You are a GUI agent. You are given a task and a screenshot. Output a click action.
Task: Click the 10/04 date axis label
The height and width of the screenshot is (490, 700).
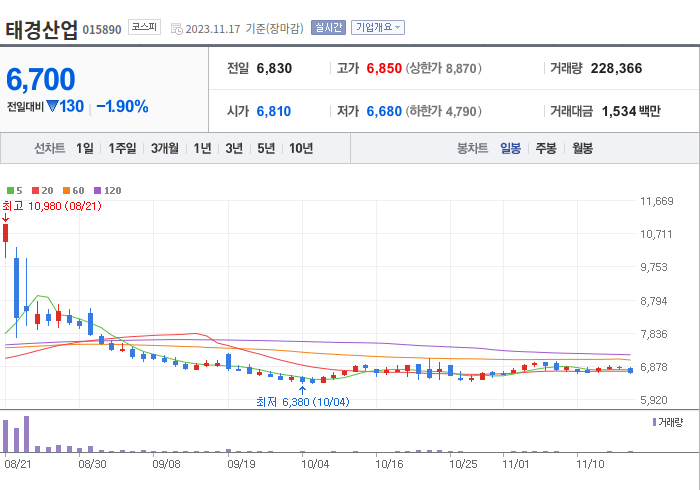point(315,464)
